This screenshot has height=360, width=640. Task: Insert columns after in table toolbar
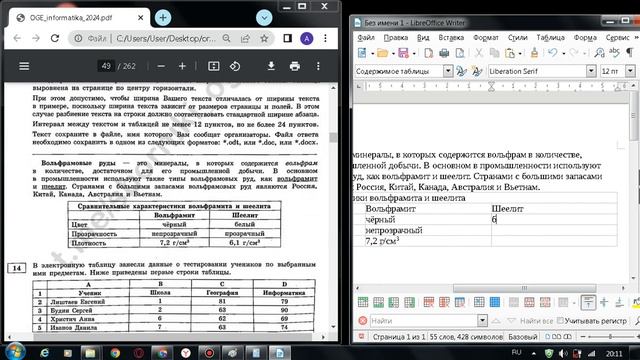tap(409, 302)
